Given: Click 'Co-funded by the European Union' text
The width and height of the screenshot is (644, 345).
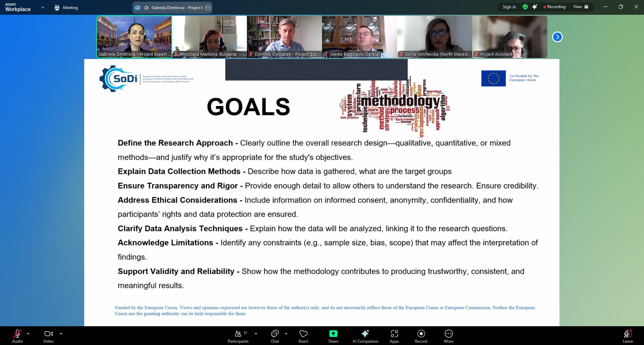Looking at the screenshot, I should [x=524, y=78].
